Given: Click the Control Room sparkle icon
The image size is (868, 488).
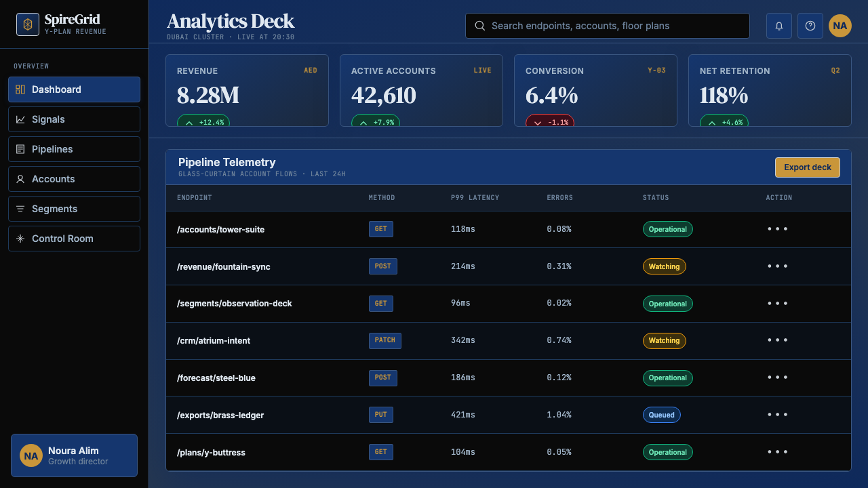Looking at the screenshot, I should click(x=20, y=239).
